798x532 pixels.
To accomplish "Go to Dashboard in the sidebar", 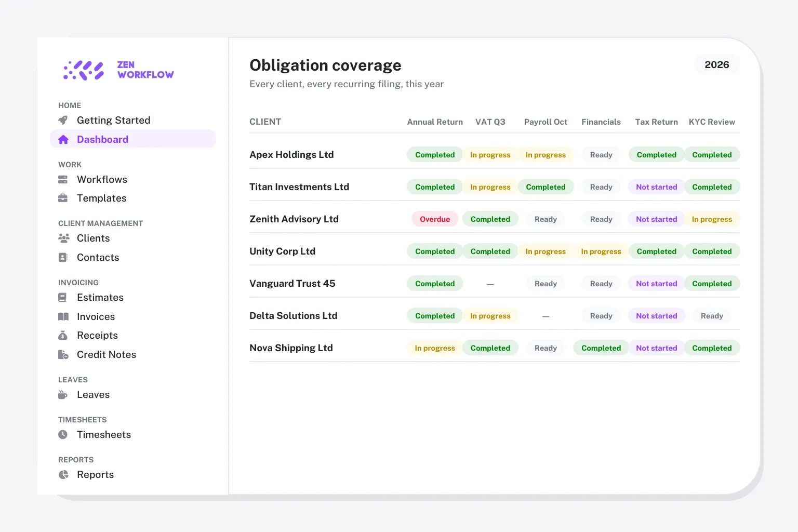I will tap(133, 139).
